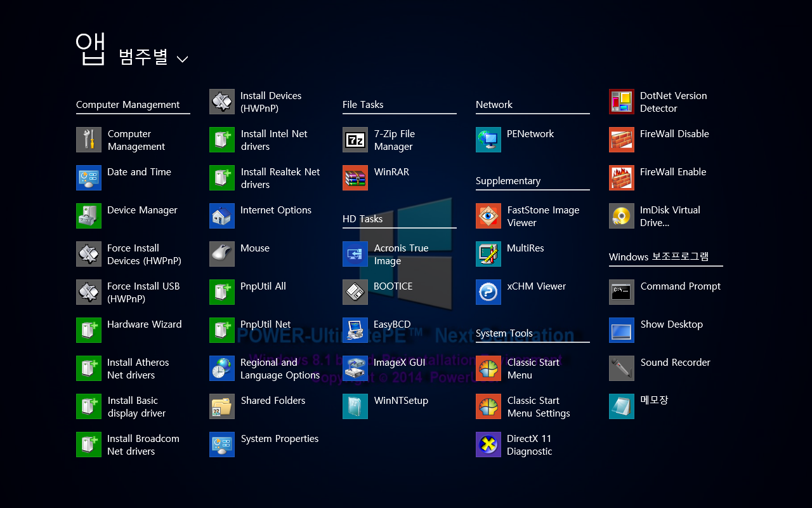812x508 pixels.
Task: Open the 메모장 notepad icon
Action: point(622,406)
